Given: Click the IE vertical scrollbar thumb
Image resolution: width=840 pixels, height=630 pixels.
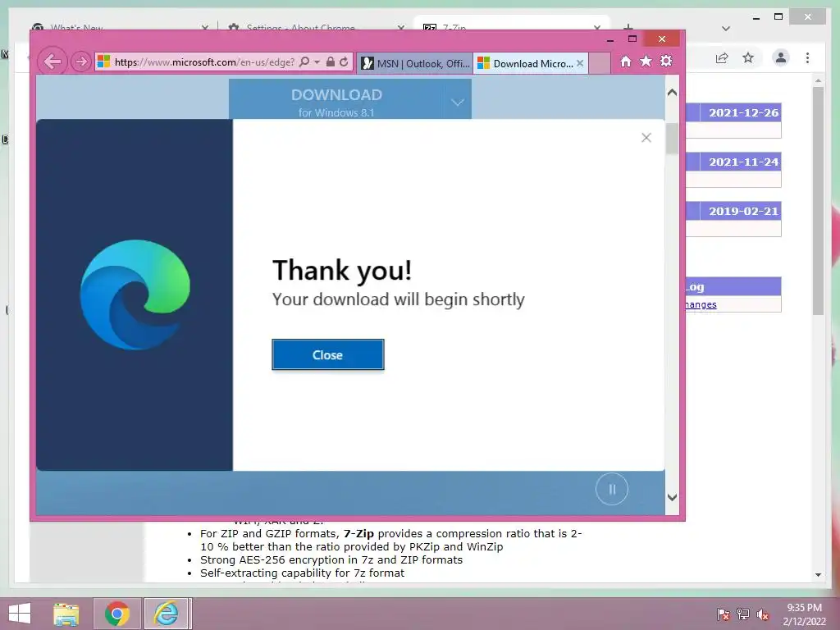Looking at the screenshot, I should 673,138.
